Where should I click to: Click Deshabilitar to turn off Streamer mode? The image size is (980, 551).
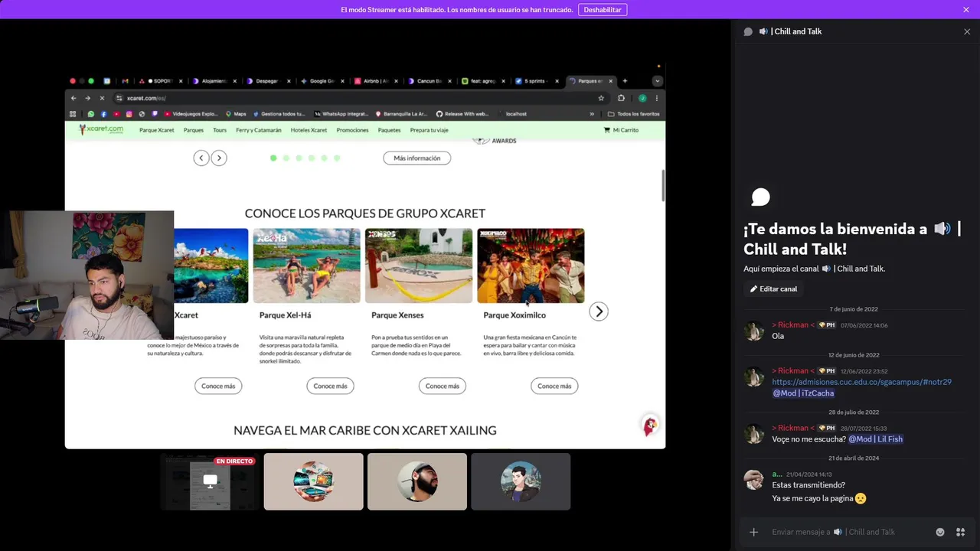point(603,10)
